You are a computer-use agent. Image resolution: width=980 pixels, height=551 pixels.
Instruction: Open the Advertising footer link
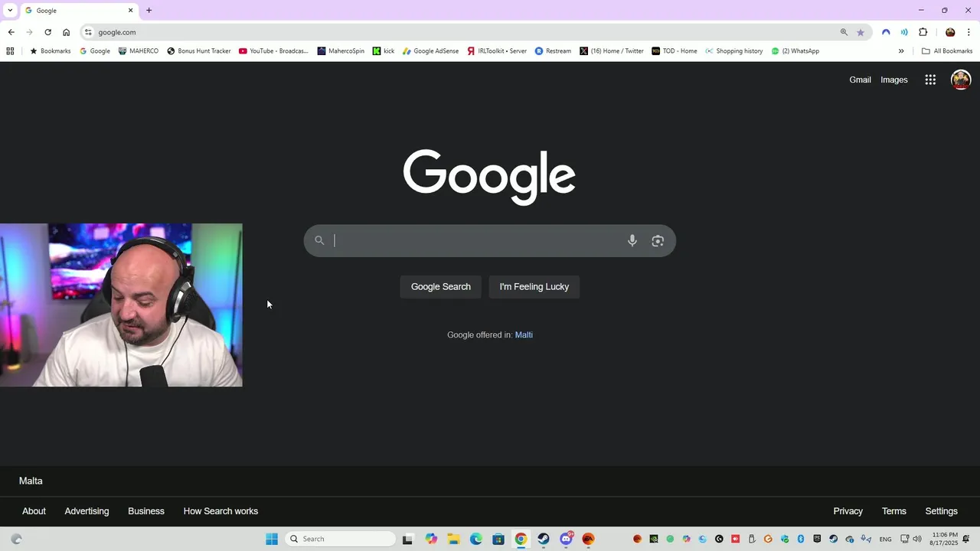point(87,511)
